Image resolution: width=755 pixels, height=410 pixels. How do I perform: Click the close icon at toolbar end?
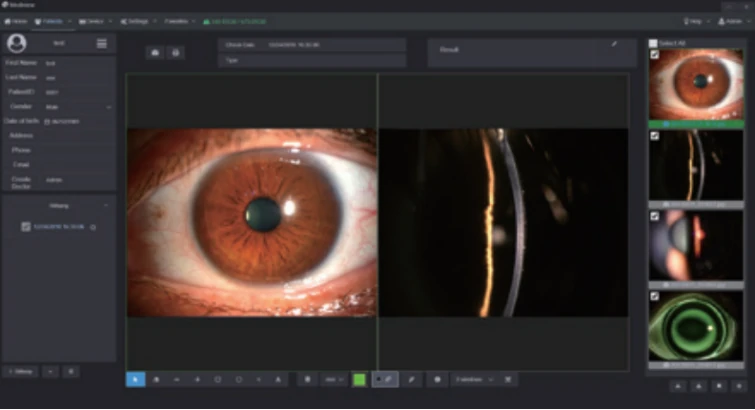click(x=509, y=380)
